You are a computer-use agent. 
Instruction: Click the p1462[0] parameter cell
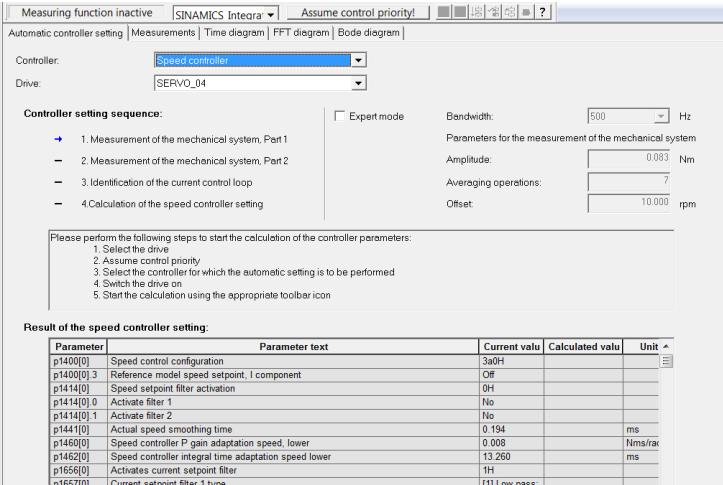click(78, 457)
